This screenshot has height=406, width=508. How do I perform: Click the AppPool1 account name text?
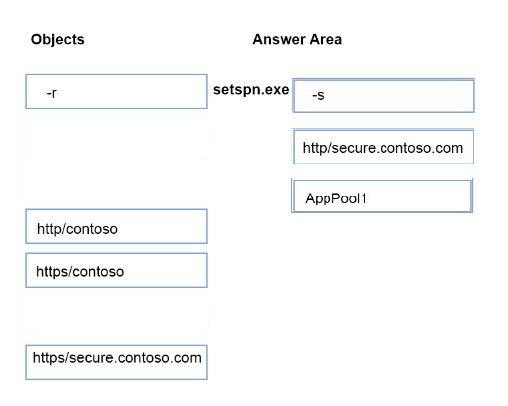click(336, 199)
